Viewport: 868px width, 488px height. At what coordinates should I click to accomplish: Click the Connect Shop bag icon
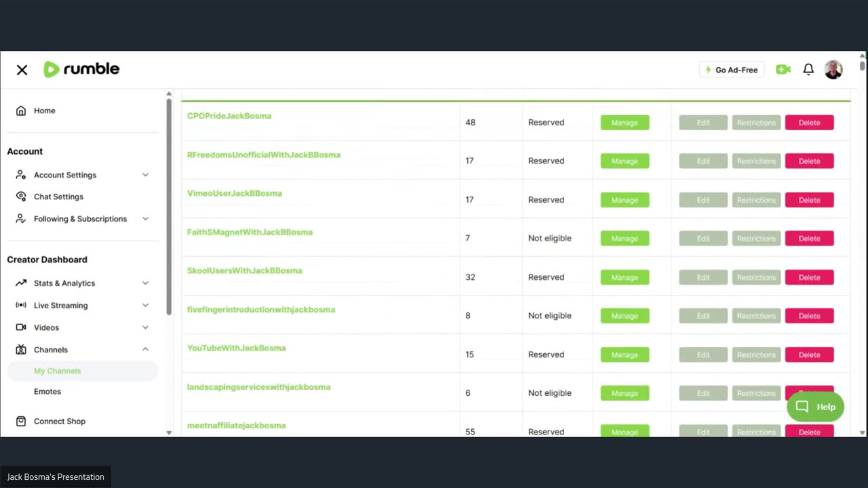click(21, 421)
